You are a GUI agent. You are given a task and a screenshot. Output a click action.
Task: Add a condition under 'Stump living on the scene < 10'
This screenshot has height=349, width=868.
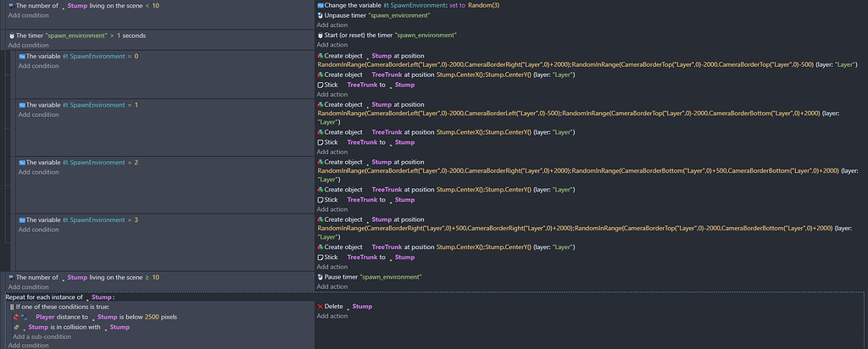coord(28,15)
